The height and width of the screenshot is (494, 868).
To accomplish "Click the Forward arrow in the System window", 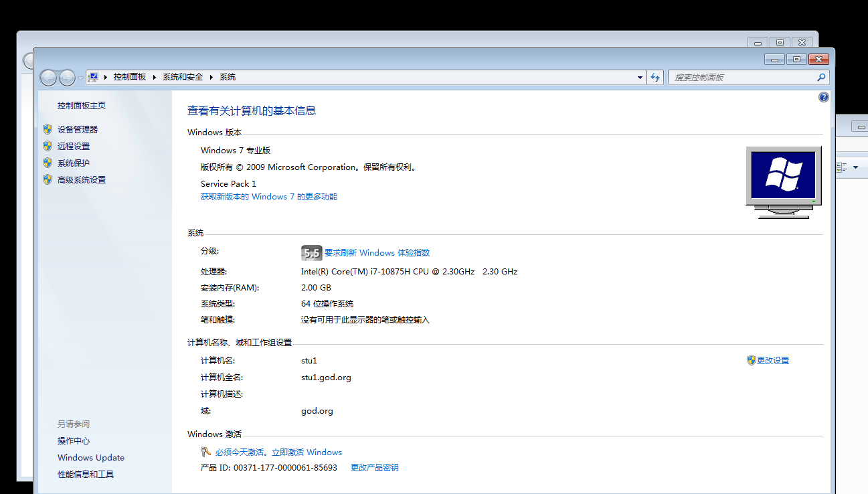I will coord(68,78).
